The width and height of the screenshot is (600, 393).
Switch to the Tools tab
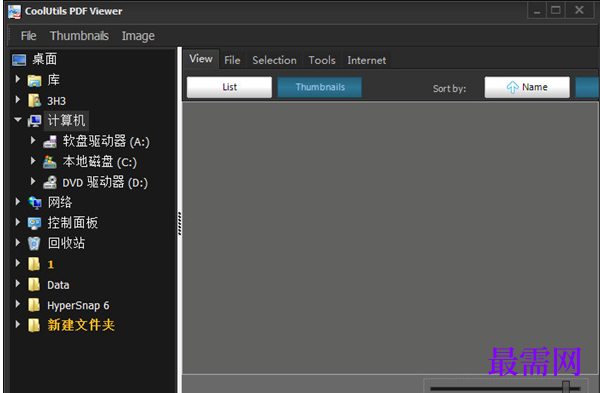322,60
